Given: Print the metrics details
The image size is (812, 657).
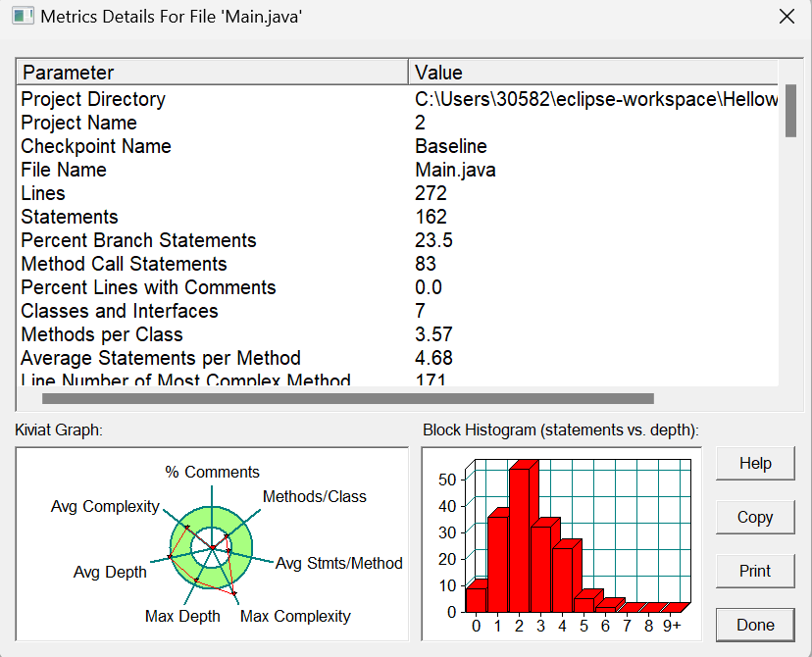Looking at the screenshot, I should point(755,571).
